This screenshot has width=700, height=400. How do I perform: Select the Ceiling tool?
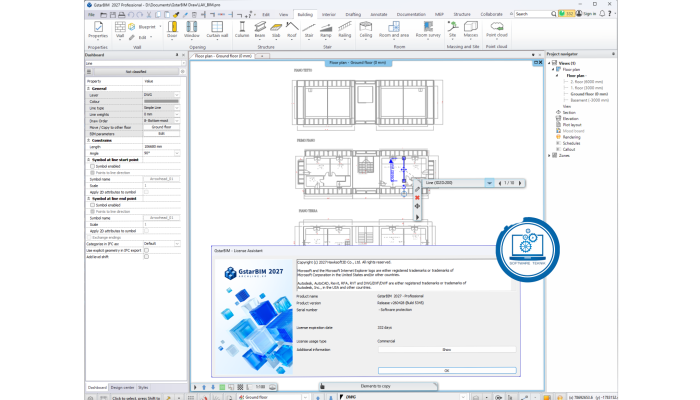point(366,30)
